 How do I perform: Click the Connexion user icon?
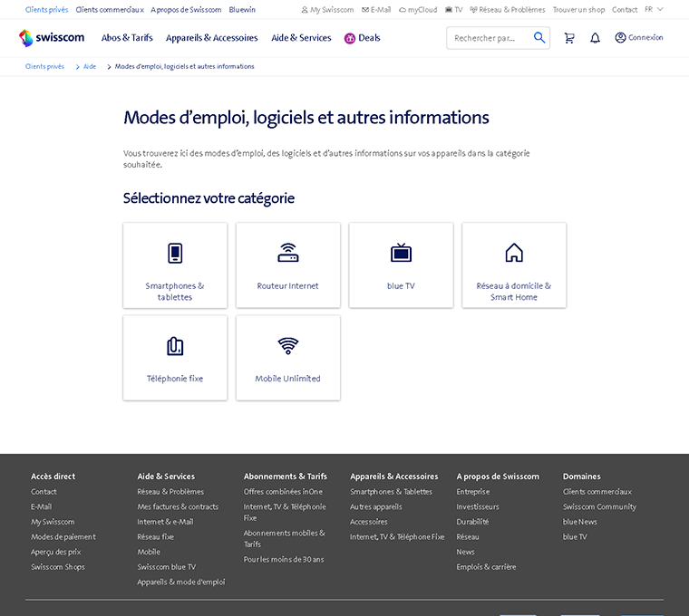pyautogui.click(x=620, y=38)
